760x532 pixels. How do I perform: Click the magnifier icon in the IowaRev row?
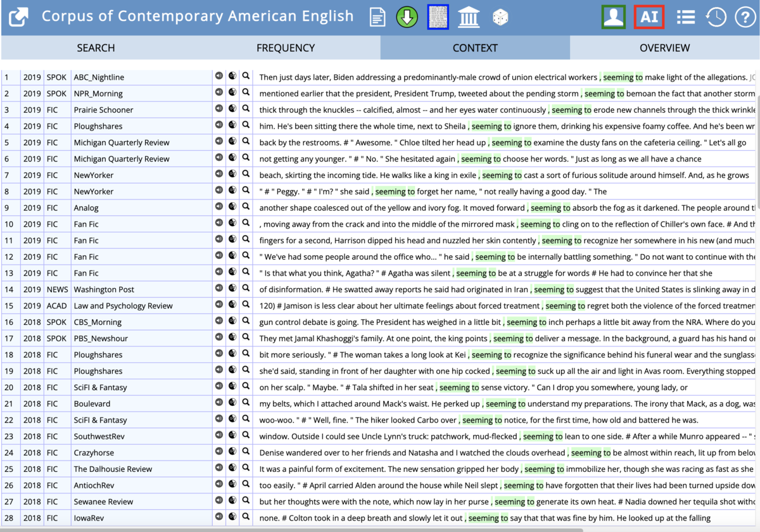coord(246,517)
